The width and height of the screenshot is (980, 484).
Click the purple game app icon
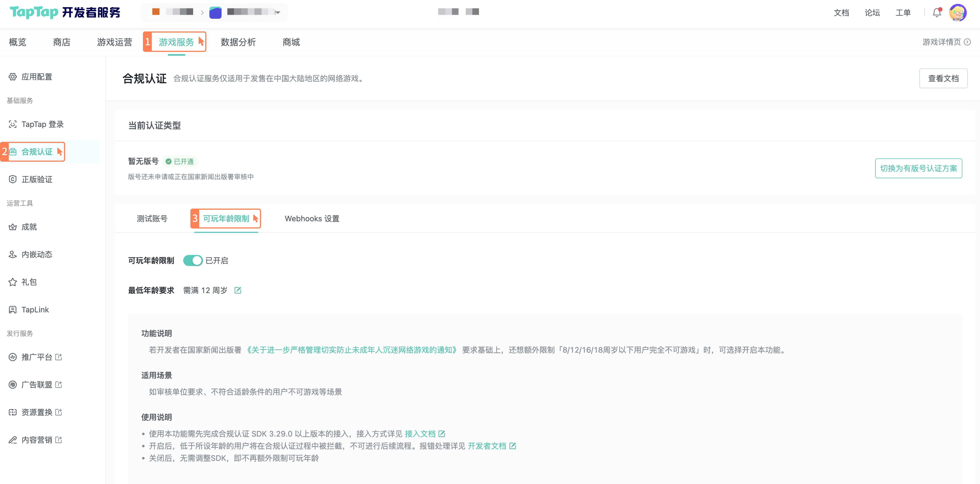click(215, 13)
